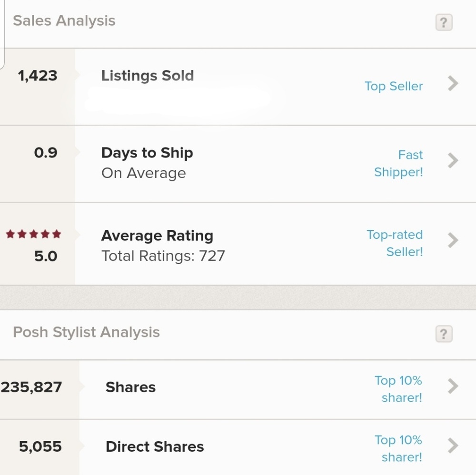
Task: Select the Shares row label
Action: [130, 387]
